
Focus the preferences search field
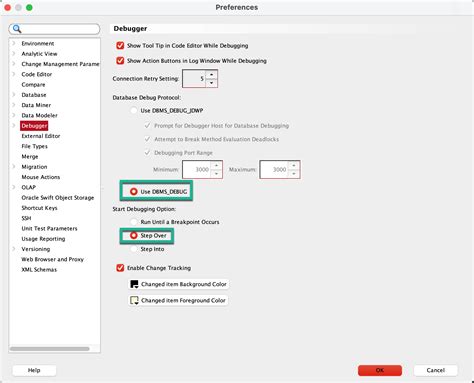click(54, 29)
